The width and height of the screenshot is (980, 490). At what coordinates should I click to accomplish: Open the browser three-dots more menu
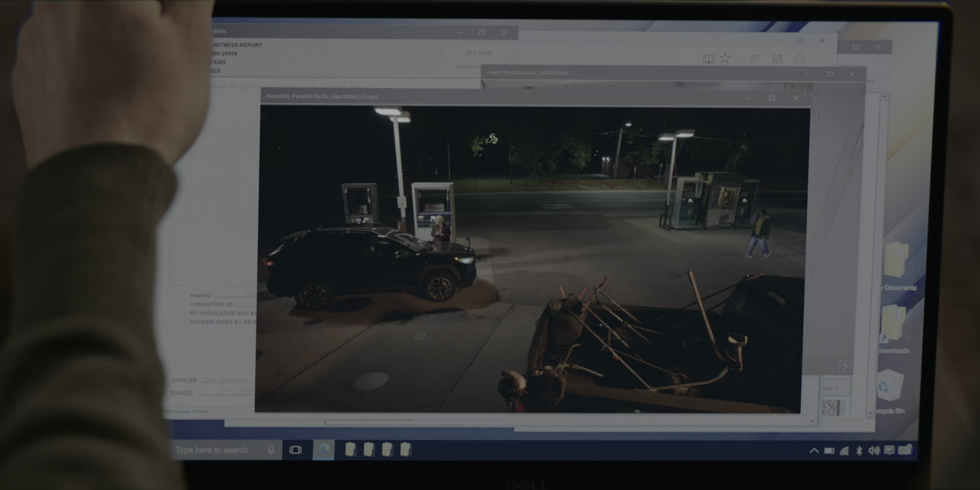(820, 59)
